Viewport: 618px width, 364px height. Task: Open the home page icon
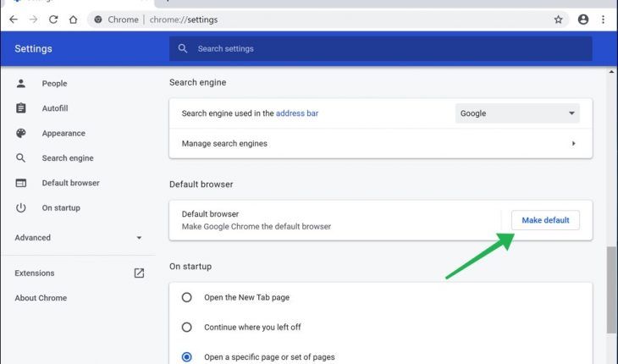74,19
